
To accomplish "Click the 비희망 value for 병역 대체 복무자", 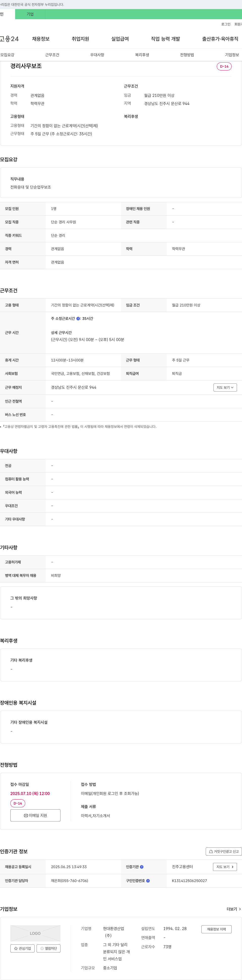I will tap(56, 576).
